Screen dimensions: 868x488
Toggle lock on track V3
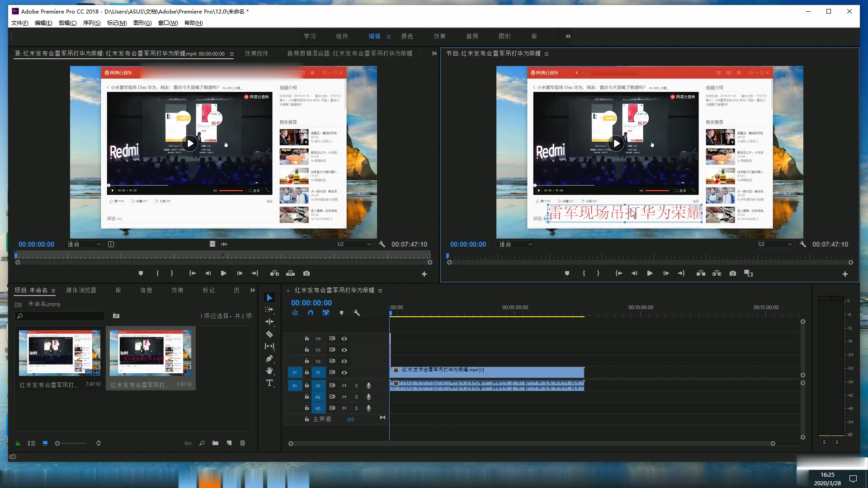[x=307, y=350]
